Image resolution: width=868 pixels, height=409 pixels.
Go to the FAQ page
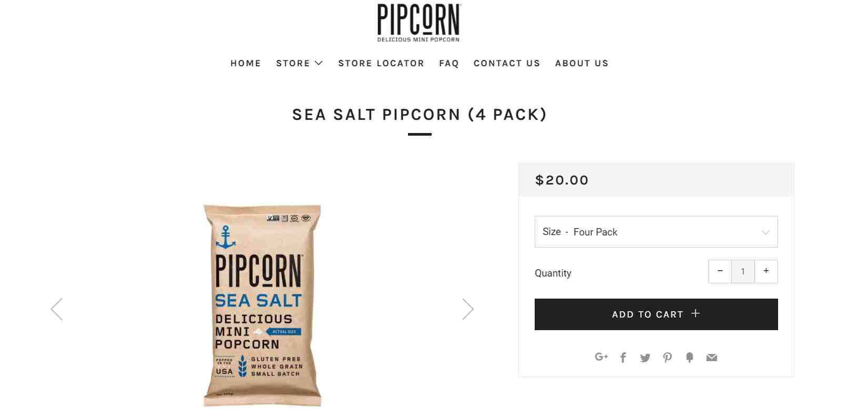pos(449,63)
